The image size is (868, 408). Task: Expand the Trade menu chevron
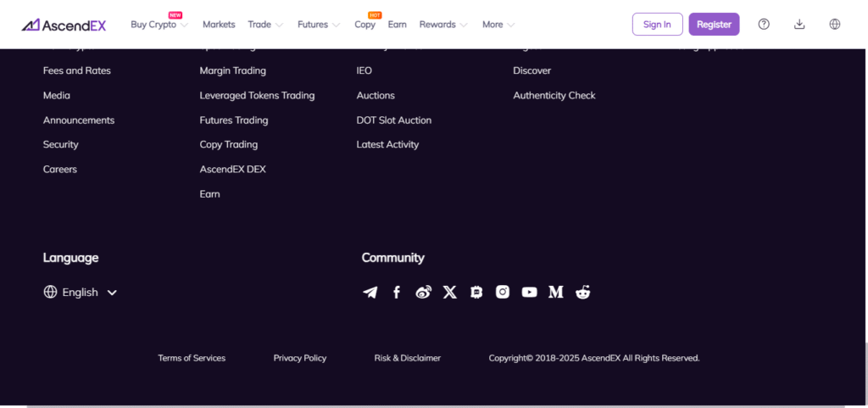pos(279,25)
